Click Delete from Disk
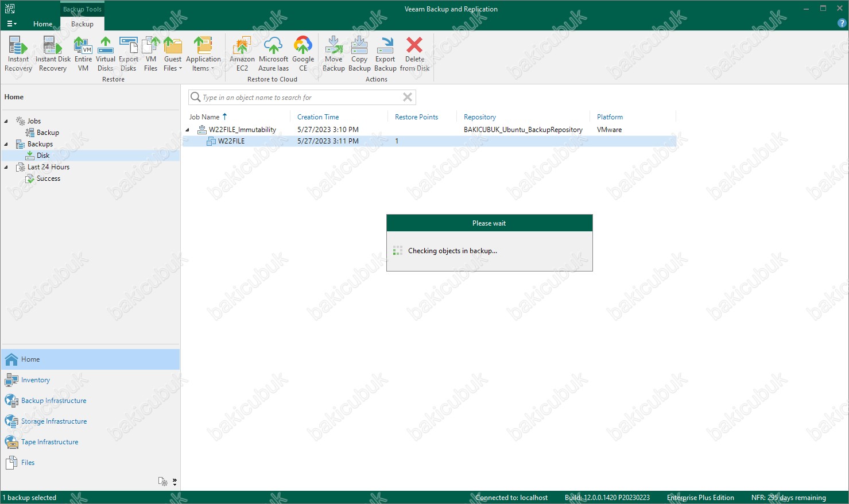Image resolution: width=849 pixels, height=504 pixels. tap(414, 54)
